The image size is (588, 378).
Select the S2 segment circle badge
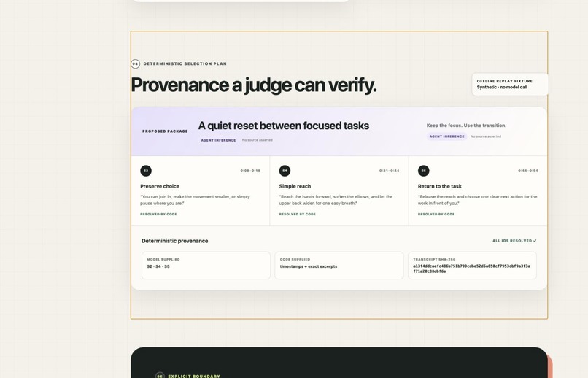click(146, 171)
